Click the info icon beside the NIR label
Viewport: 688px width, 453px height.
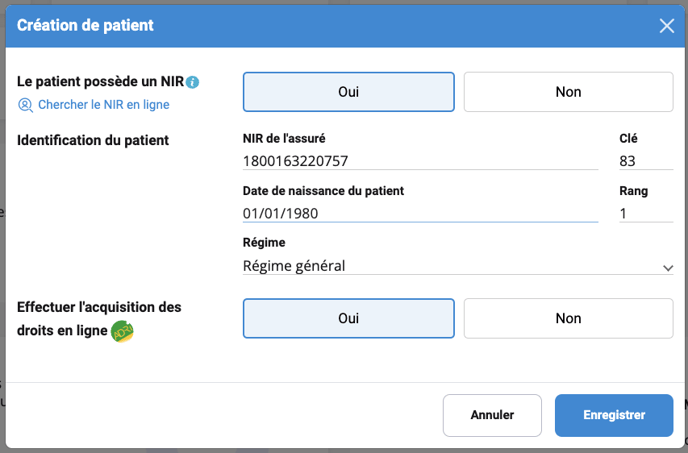point(193,82)
